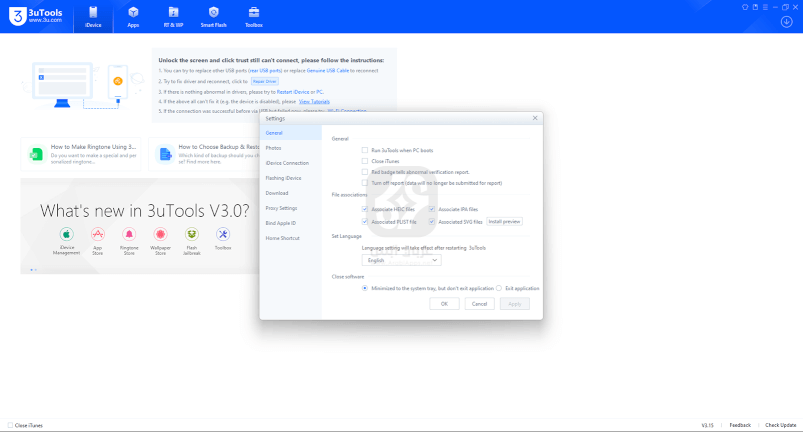Click the mini-window icon in title bar
The width and height of the screenshot is (803, 432).
click(x=755, y=7)
